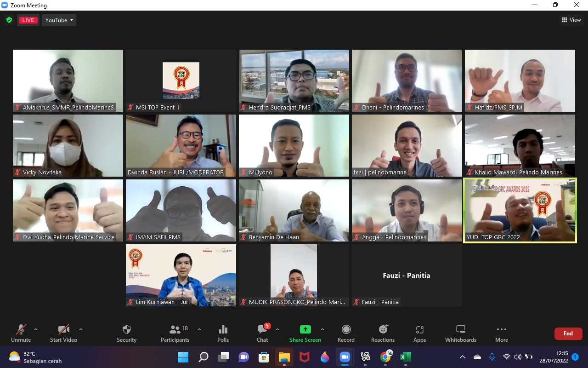The image size is (588, 368).
Task: Expand the YouTube live stream dropdown
Action: (59, 20)
